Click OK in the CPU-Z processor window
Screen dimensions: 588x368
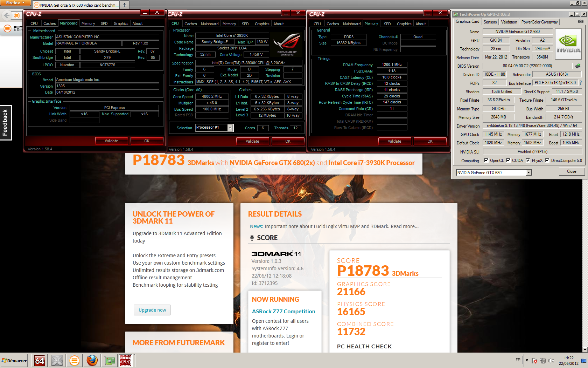coord(288,141)
